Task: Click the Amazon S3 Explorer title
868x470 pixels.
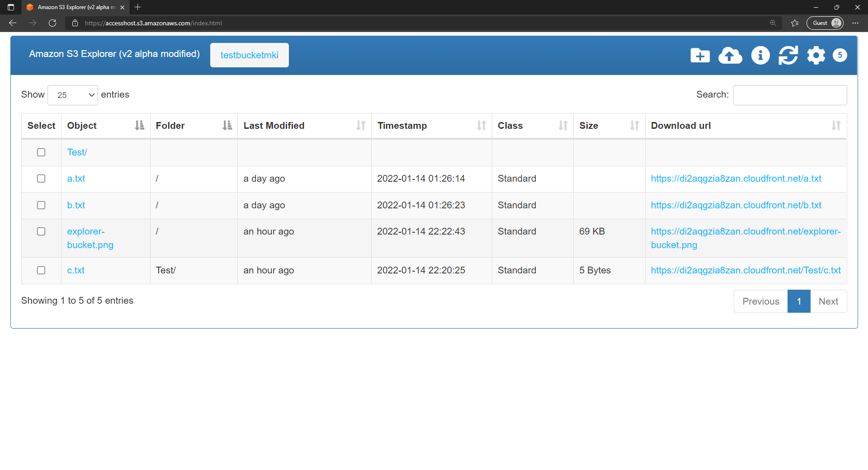Action: coord(114,54)
